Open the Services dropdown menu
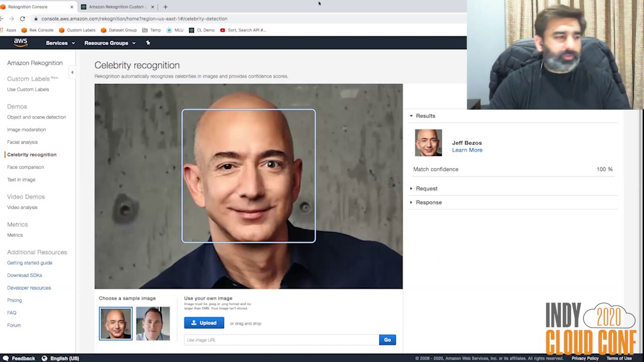This screenshot has height=362, width=644. (x=60, y=43)
